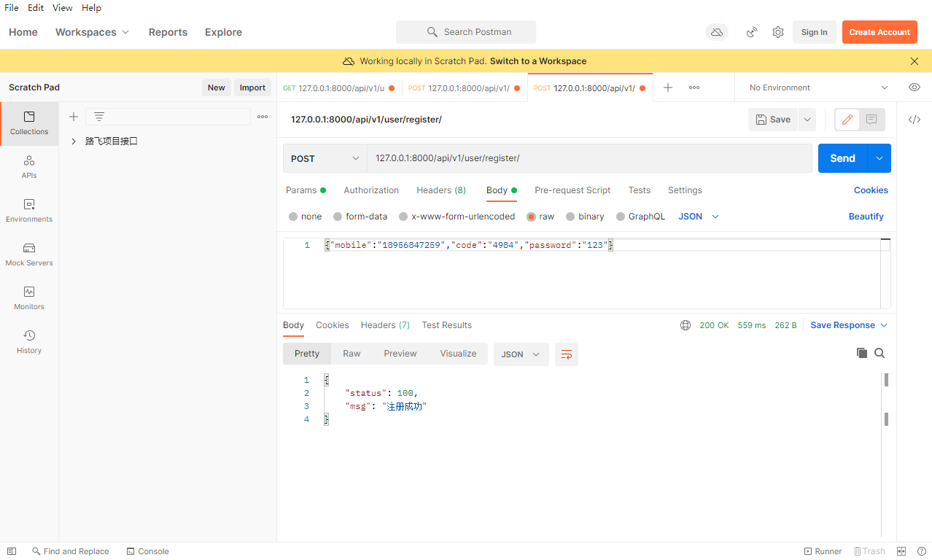Viewport: 932px width, 560px height.
Task: Click the Beautify link
Action: pos(866,217)
